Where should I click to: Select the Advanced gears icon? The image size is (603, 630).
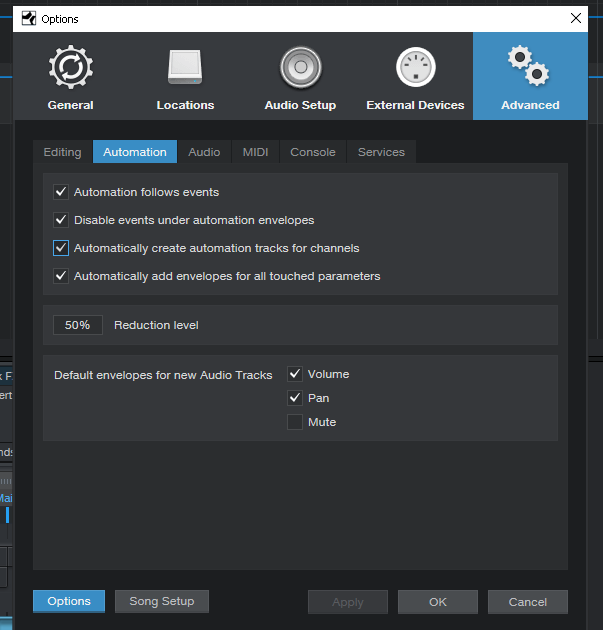[x=528, y=65]
